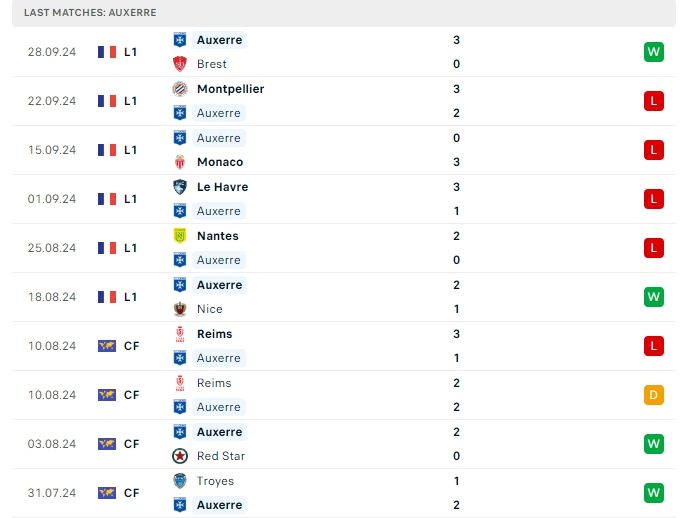The height and width of the screenshot is (518, 688).
Task: Open the Monaco team link
Action: coord(220,162)
